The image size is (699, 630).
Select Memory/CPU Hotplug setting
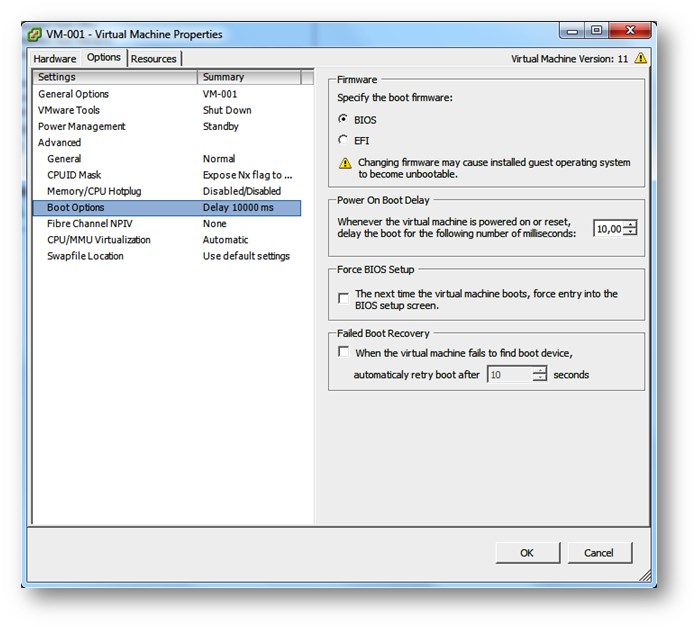point(94,191)
